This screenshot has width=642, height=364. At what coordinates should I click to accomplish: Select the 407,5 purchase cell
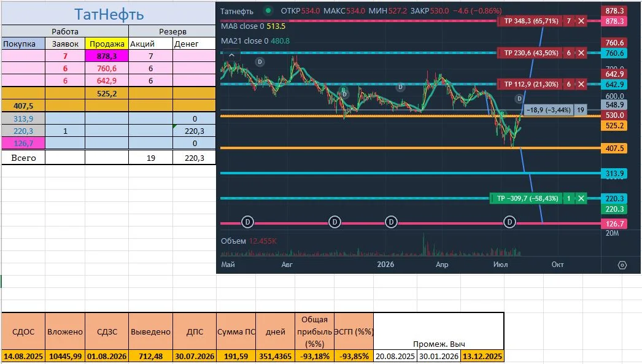pyautogui.click(x=23, y=106)
